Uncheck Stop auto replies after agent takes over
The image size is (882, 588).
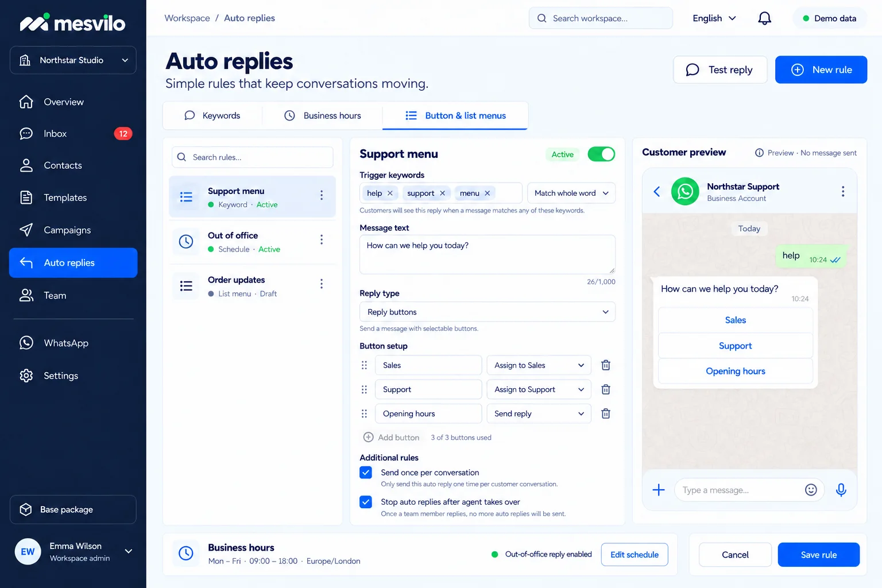click(366, 502)
